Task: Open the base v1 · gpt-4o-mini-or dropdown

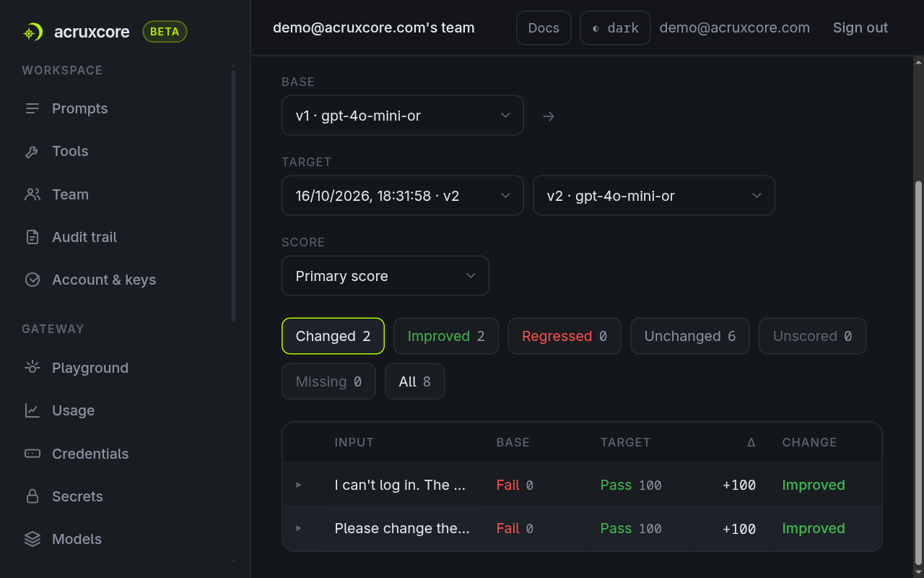Action: click(403, 116)
